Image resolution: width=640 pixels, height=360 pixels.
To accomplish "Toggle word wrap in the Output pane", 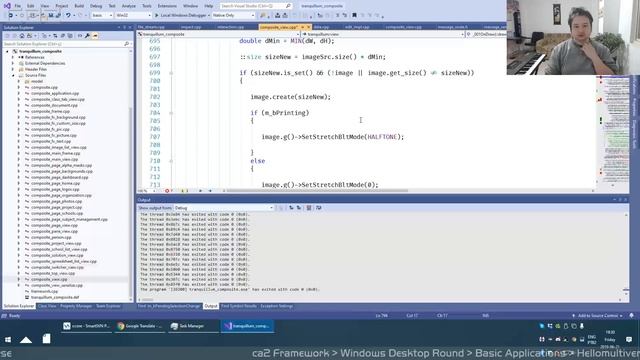I will click(x=319, y=208).
